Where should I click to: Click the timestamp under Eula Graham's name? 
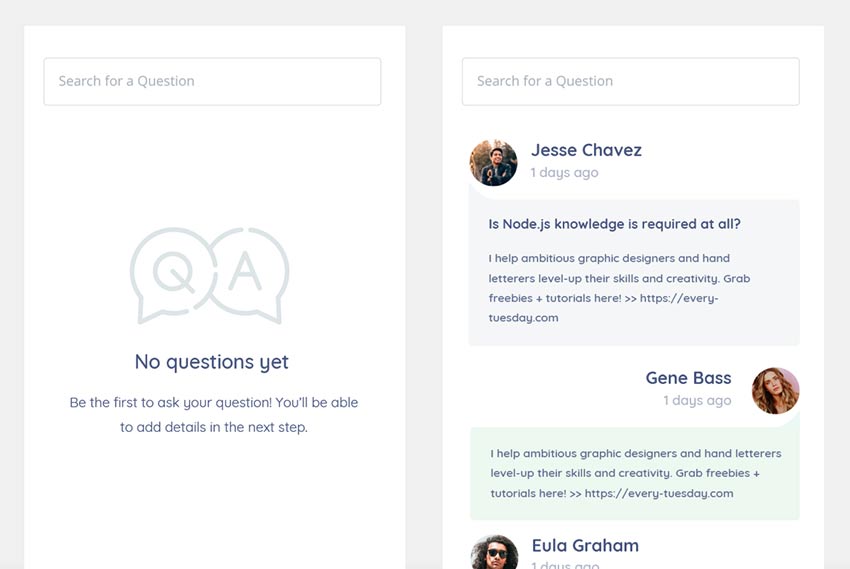564,565
